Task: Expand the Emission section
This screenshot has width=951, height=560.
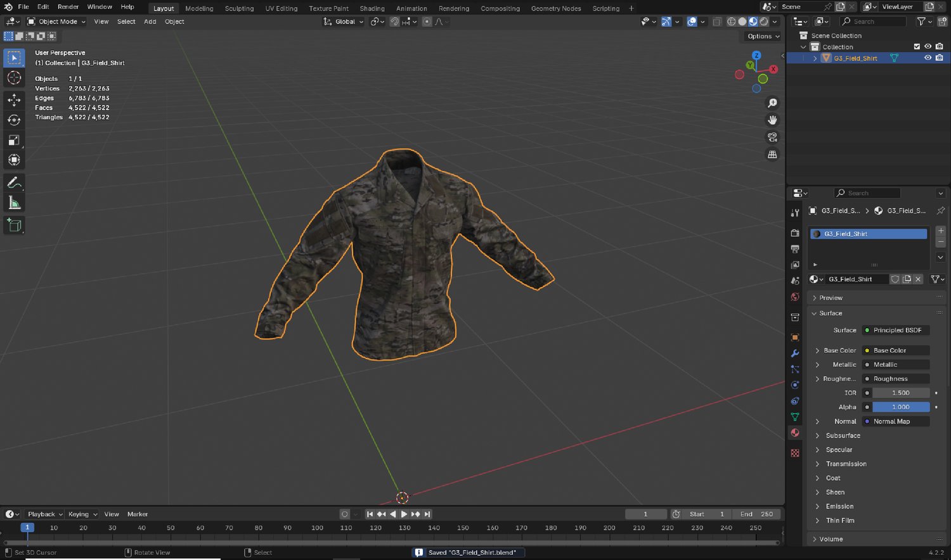Action: point(839,507)
